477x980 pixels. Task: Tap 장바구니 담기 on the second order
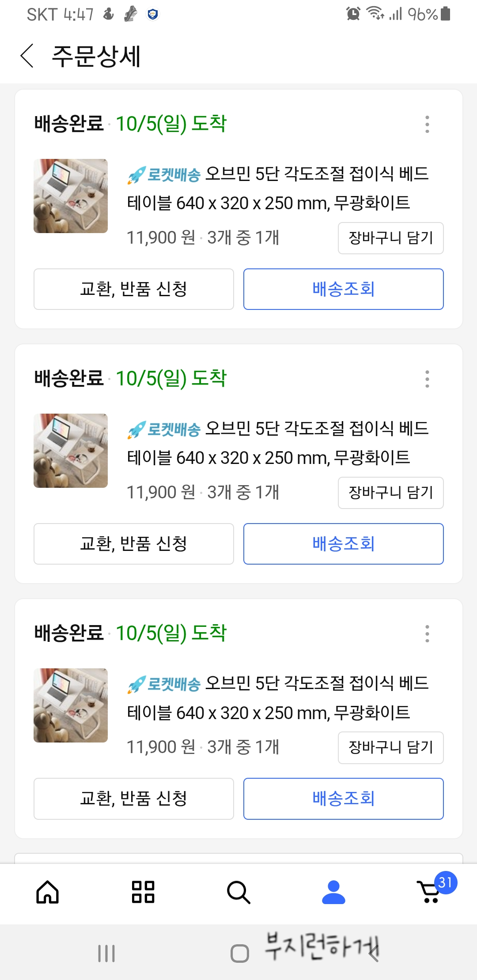point(391,493)
